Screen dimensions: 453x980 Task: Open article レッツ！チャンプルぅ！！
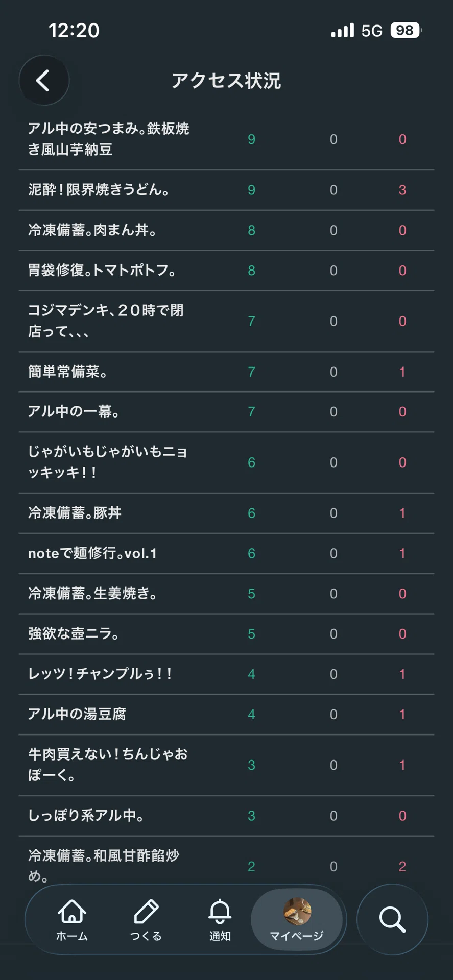click(226, 674)
